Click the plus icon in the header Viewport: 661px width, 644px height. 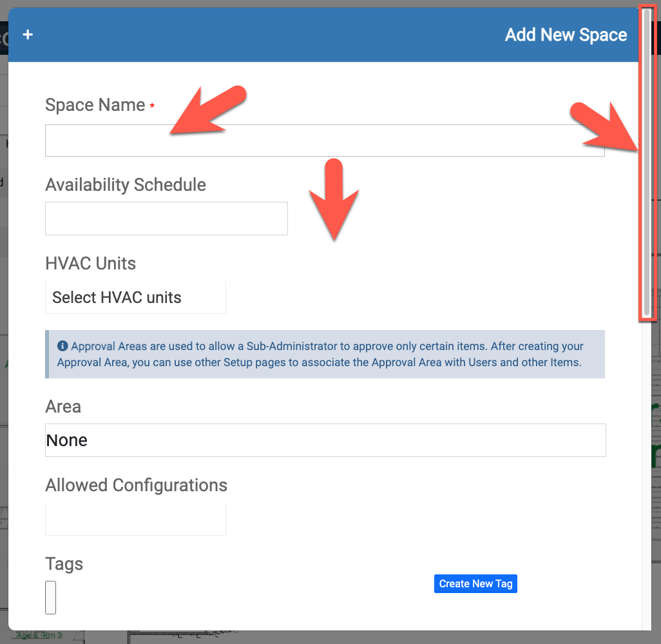(x=28, y=35)
